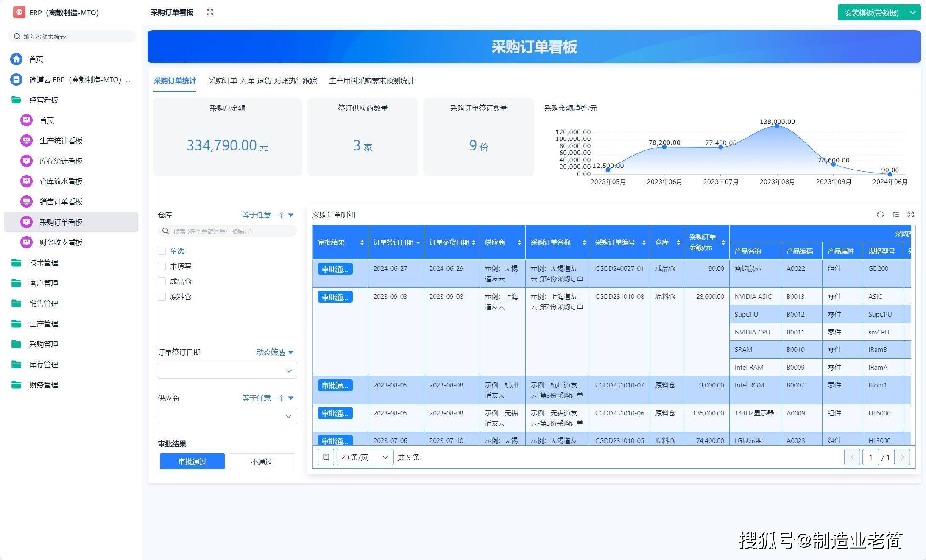Viewport: 926px width, 560px height.
Task: Open 动态筛选 dropdown for 订单签订日期
Action: [275, 352]
